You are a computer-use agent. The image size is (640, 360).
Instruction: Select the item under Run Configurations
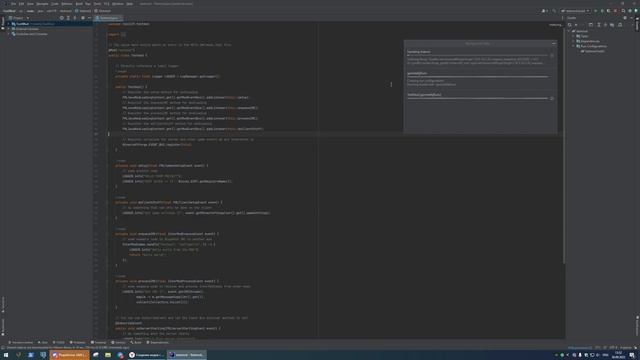point(593,51)
